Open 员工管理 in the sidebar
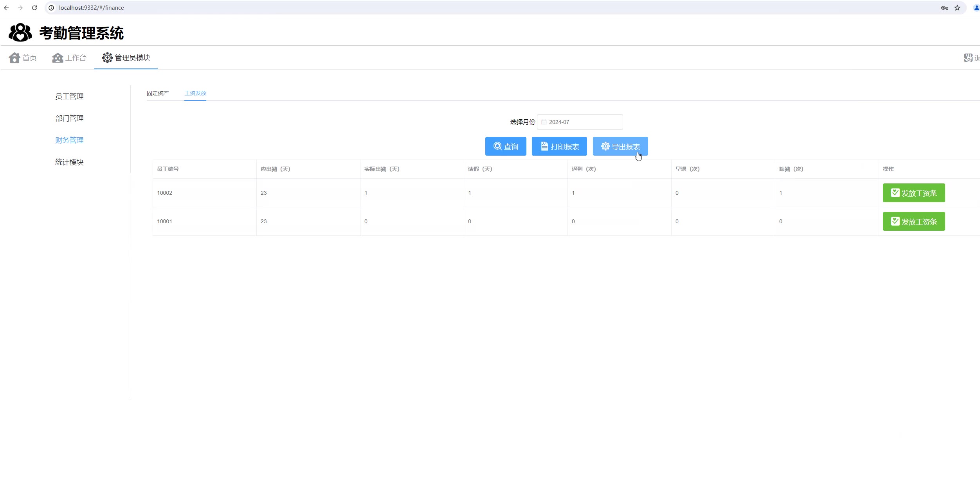 69,96
